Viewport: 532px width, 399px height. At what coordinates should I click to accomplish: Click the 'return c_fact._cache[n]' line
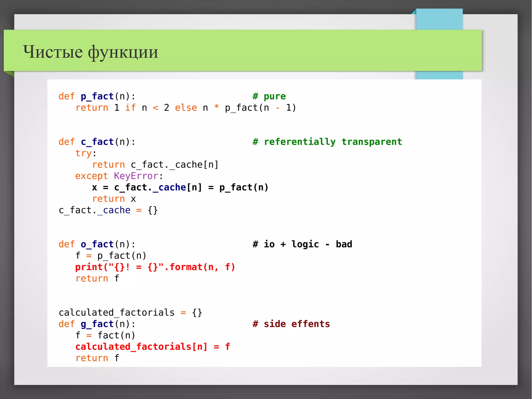pyautogui.click(x=155, y=165)
